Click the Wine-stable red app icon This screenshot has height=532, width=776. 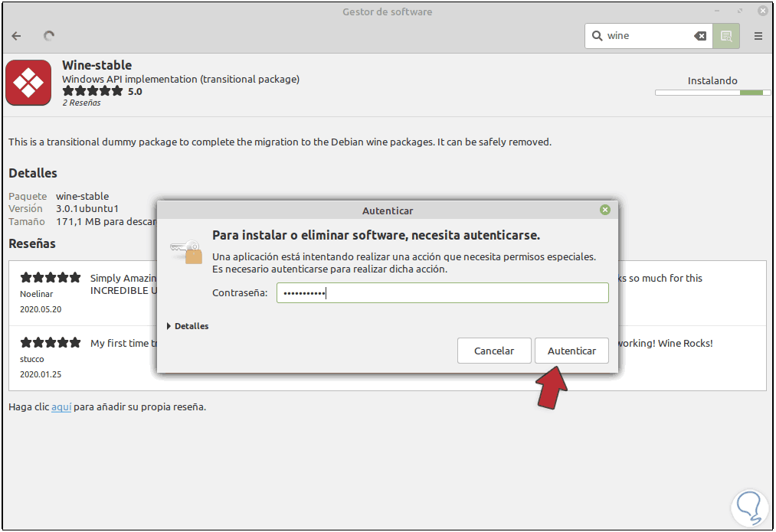28,83
